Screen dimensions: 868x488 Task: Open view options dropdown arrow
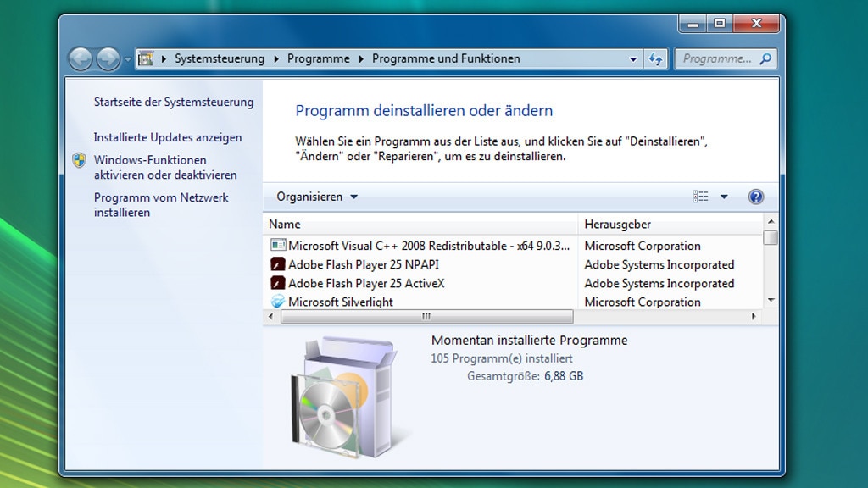[x=724, y=197]
